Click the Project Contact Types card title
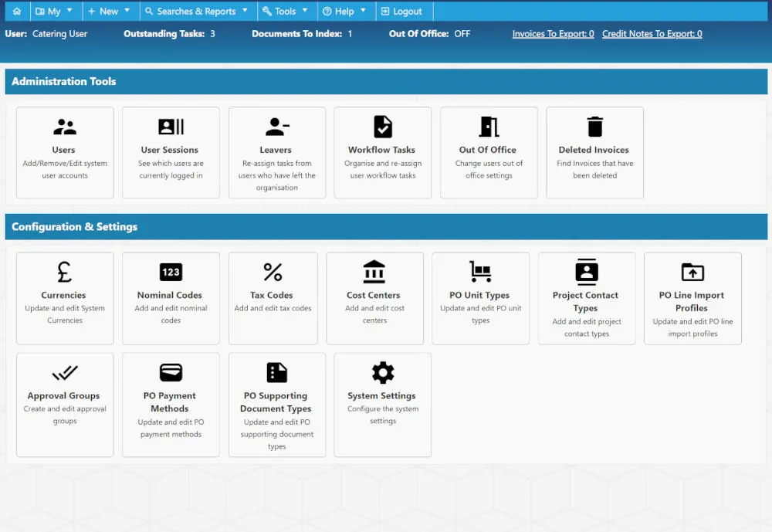 tap(585, 301)
